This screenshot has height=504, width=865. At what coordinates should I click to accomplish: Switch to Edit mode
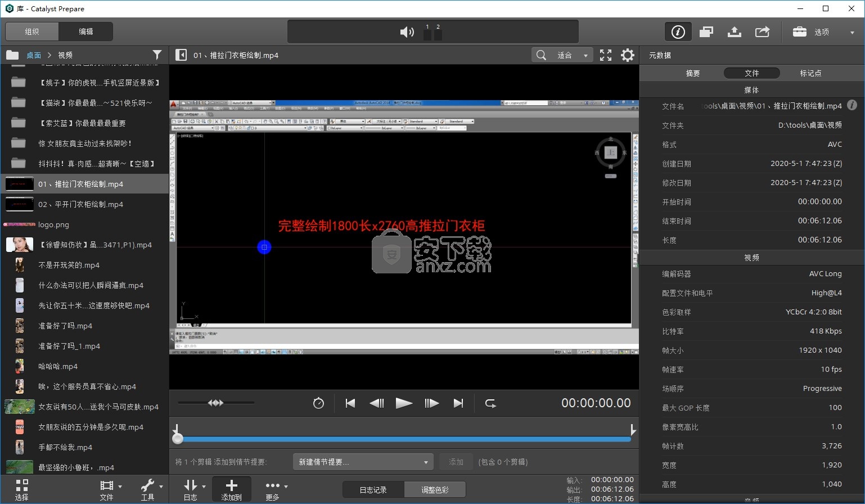[86, 31]
